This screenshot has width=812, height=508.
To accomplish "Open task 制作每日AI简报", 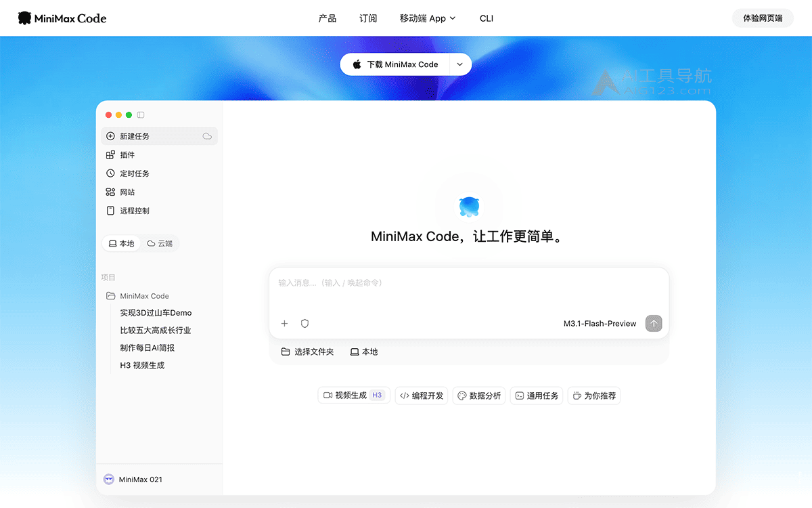I will pos(148,347).
